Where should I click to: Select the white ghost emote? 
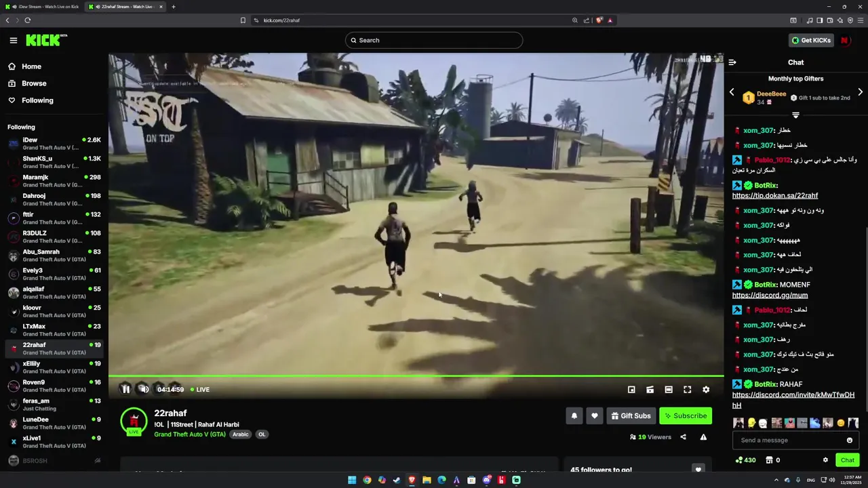763,423
